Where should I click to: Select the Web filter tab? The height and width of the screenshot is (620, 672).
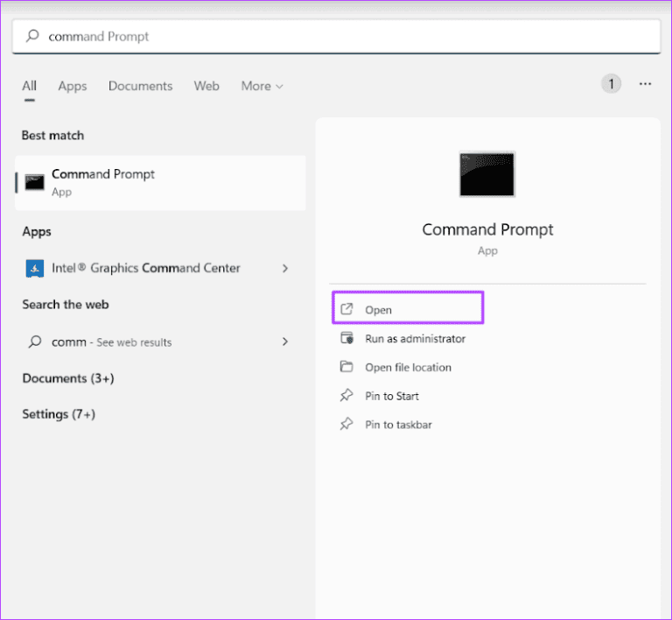tap(206, 86)
